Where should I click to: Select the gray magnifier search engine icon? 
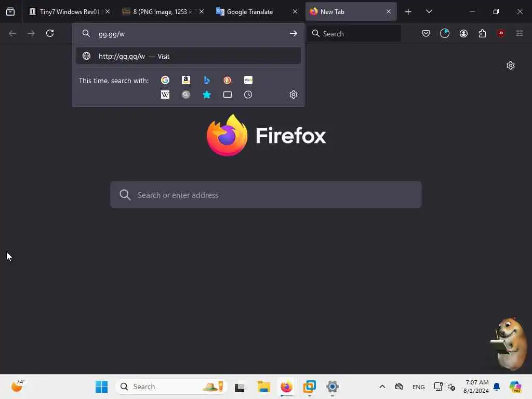tap(186, 95)
